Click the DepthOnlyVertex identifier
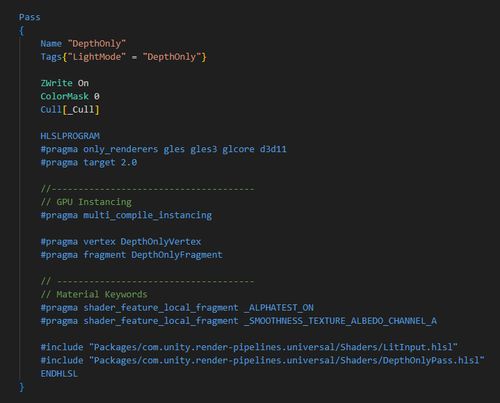 click(161, 242)
